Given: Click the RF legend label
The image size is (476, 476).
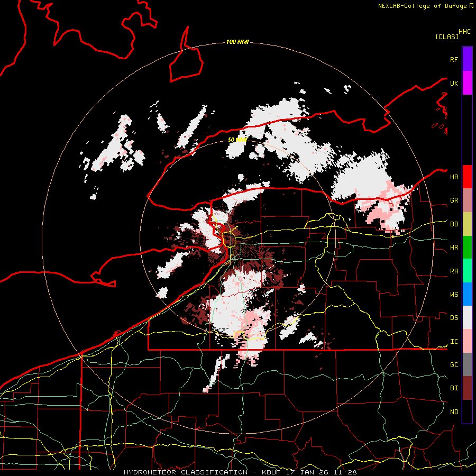Looking at the screenshot, I should point(454,59).
